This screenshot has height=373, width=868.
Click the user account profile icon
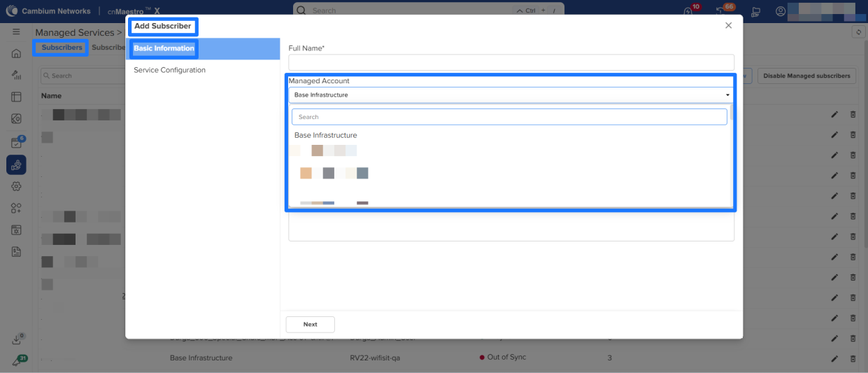tap(781, 12)
